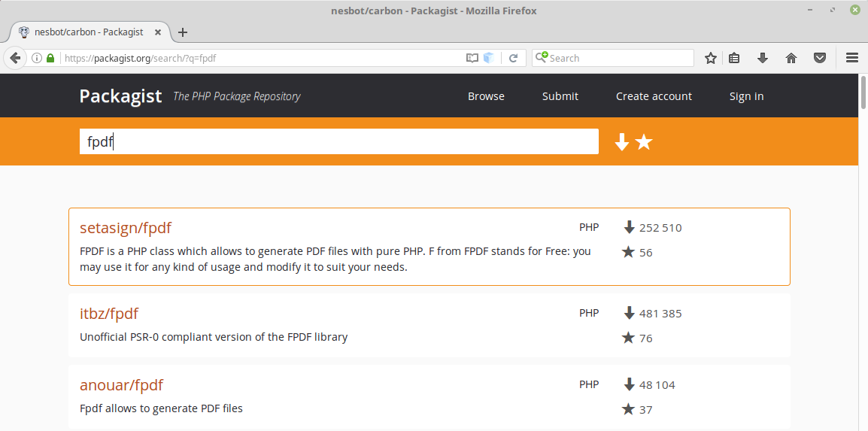Click the 481 385 downloads count
This screenshot has width=868, height=431.
[660, 314]
